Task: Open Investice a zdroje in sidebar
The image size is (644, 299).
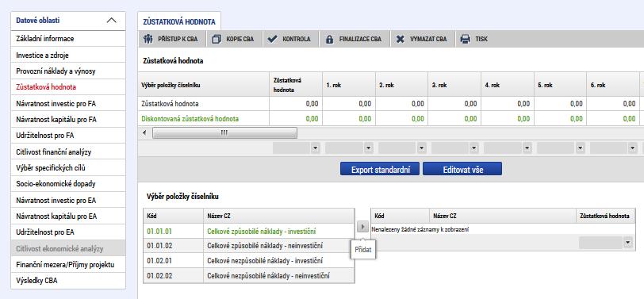Action: tap(68, 55)
